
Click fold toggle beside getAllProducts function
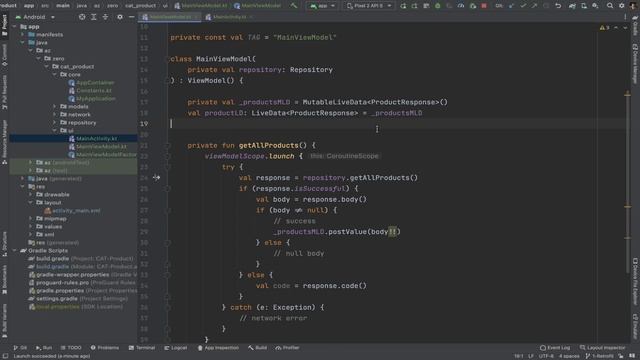pos(167,146)
